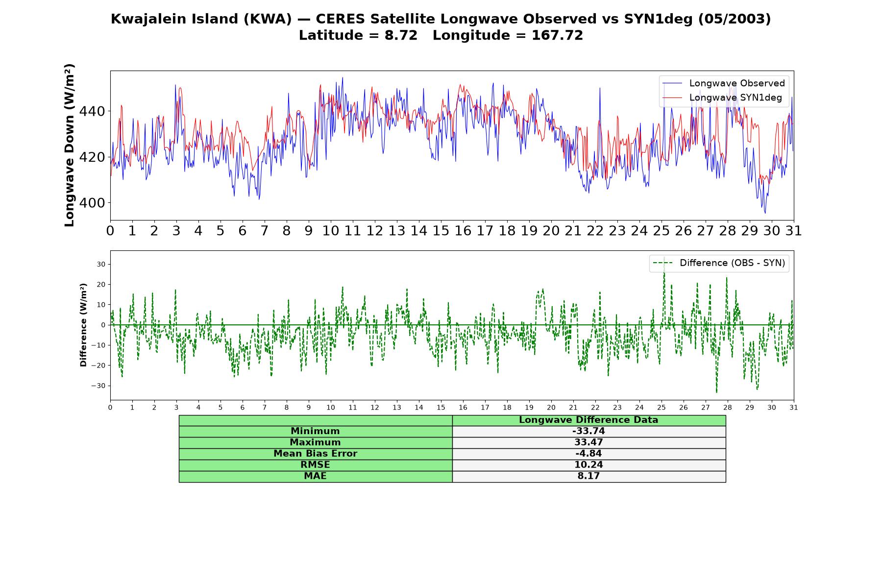
Task: Click day 15 tick on upper chart
Action: pos(441,231)
